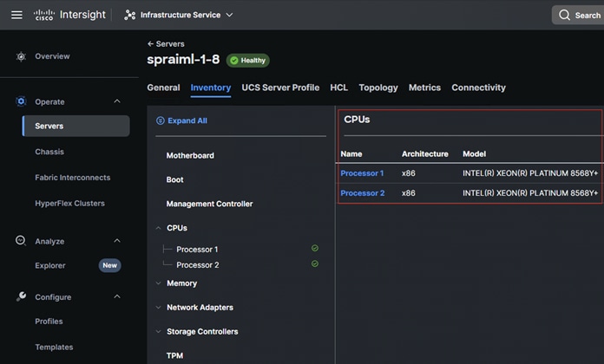Click the Expand All circle icon
604x364 pixels.
(161, 120)
